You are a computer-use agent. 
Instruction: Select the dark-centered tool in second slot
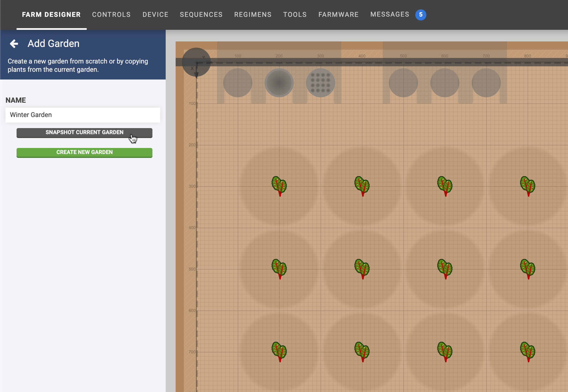[279, 83]
